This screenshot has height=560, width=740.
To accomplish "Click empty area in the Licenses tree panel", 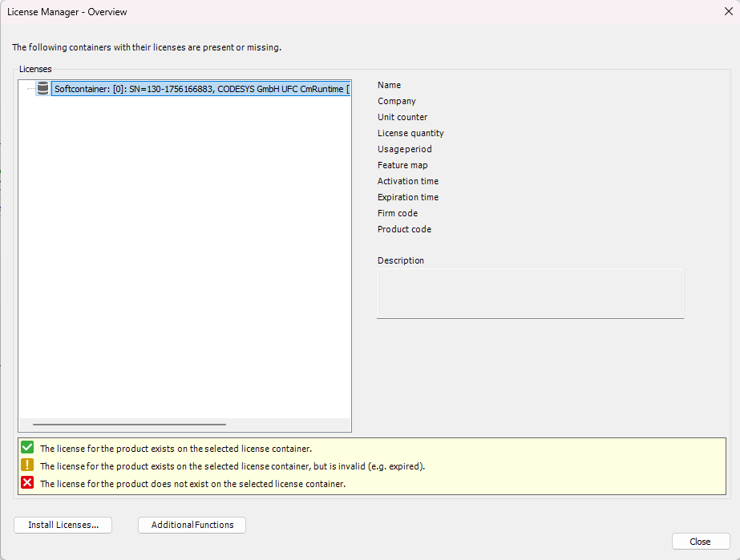I will [184, 256].
